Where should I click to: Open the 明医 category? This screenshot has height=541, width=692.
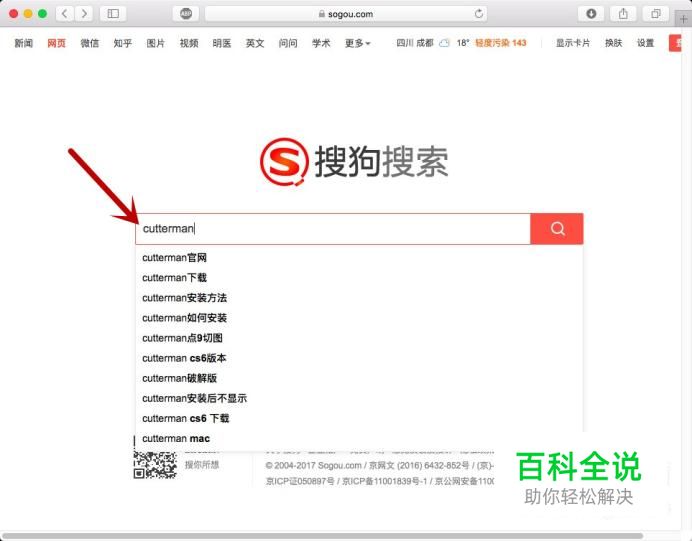pos(222,43)
